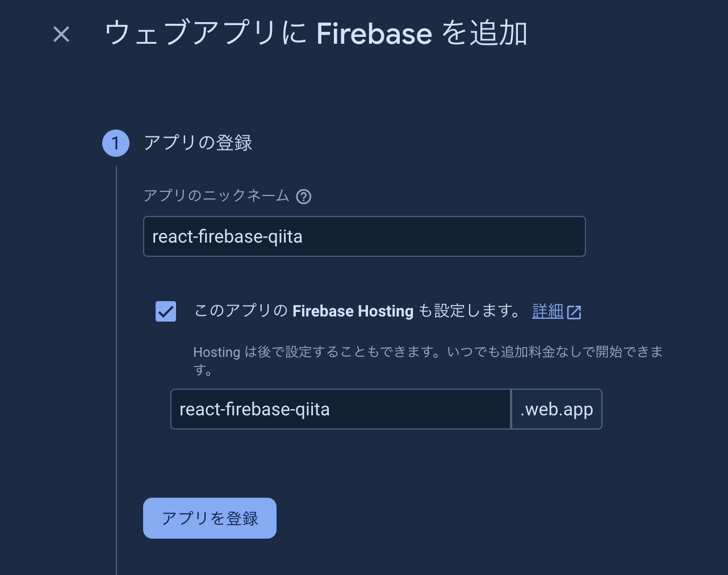728x575 pixels.
Task: Click the .web.app domain suffix segment
Action: pyautogui.click(x=557, y=409)
